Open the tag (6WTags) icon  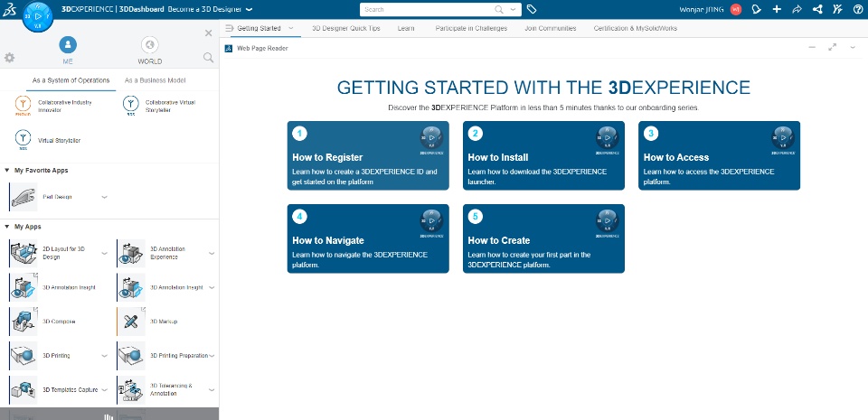pyautogui.click(x=532, y=9)
